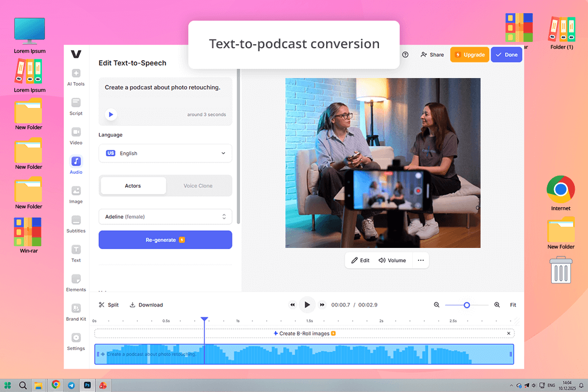Zoom out the timeline with the minus magnifier

click(436, 305)
